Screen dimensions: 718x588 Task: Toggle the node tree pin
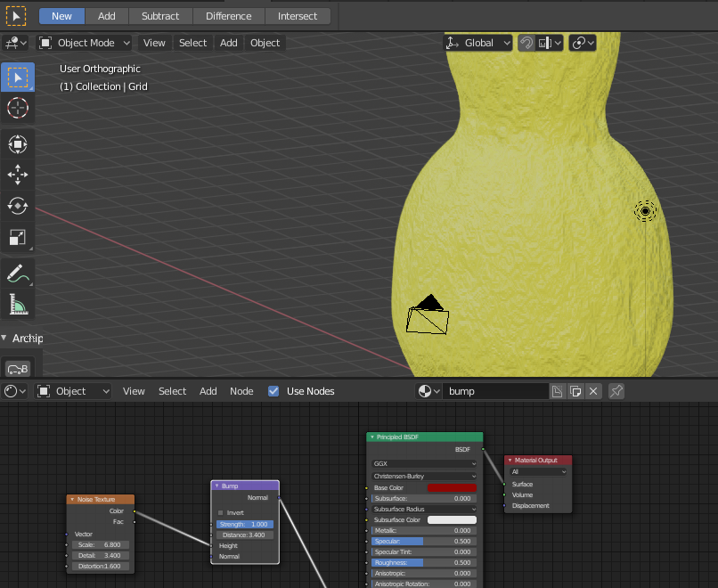coord(616,391)
